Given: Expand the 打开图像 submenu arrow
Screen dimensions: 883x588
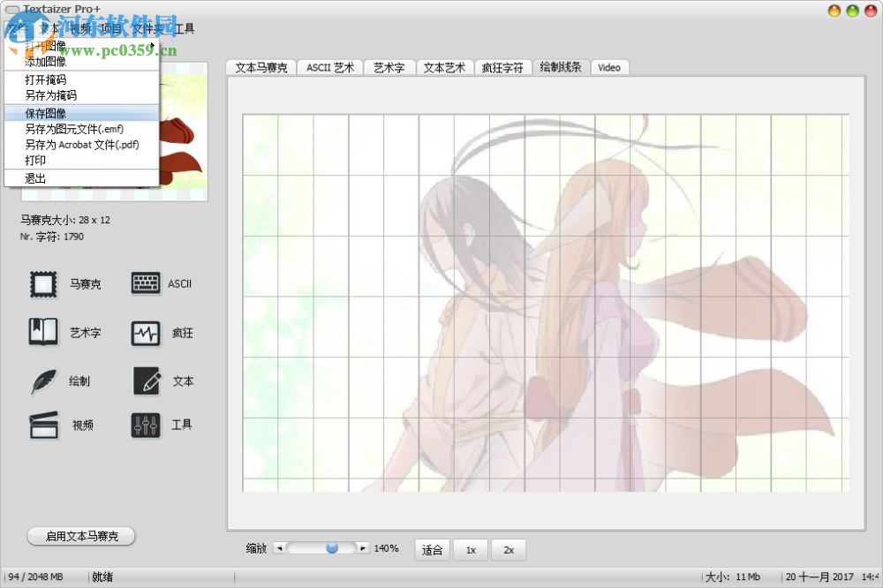Looking at the screenshot, I should (x=150, y=46).
